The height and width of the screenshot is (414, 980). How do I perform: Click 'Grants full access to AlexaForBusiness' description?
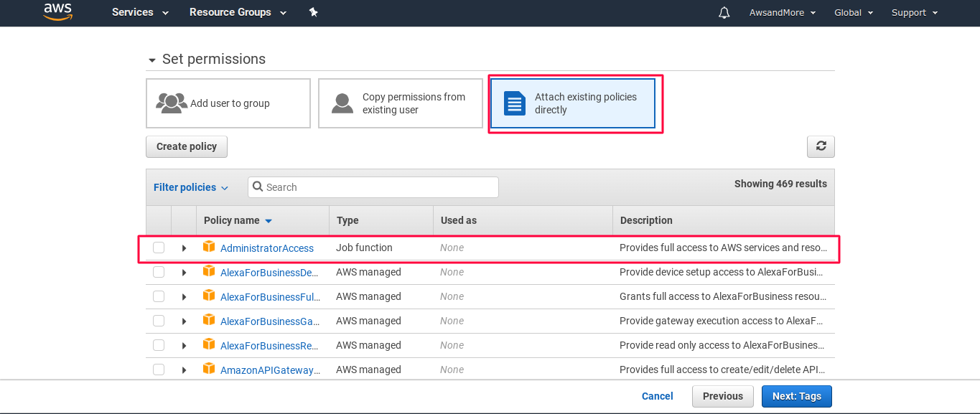722,296
